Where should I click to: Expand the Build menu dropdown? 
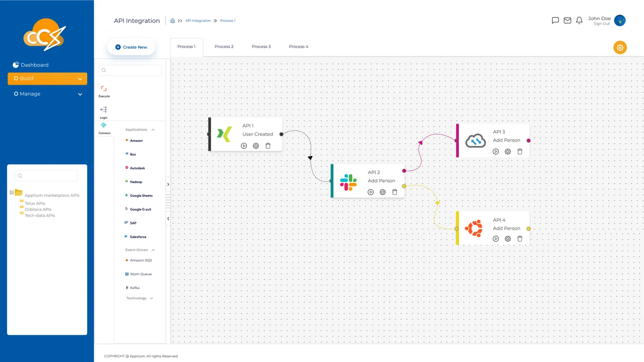pos(80,79)
